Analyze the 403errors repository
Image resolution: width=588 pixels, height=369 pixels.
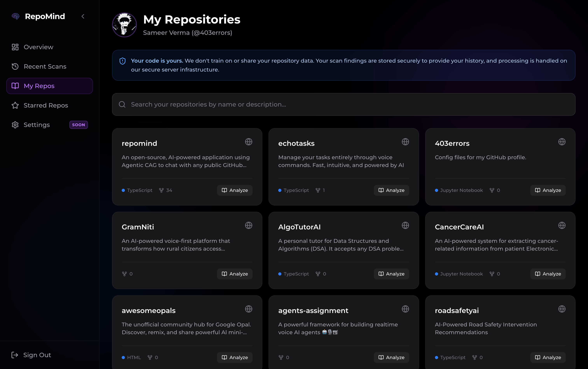548,190
